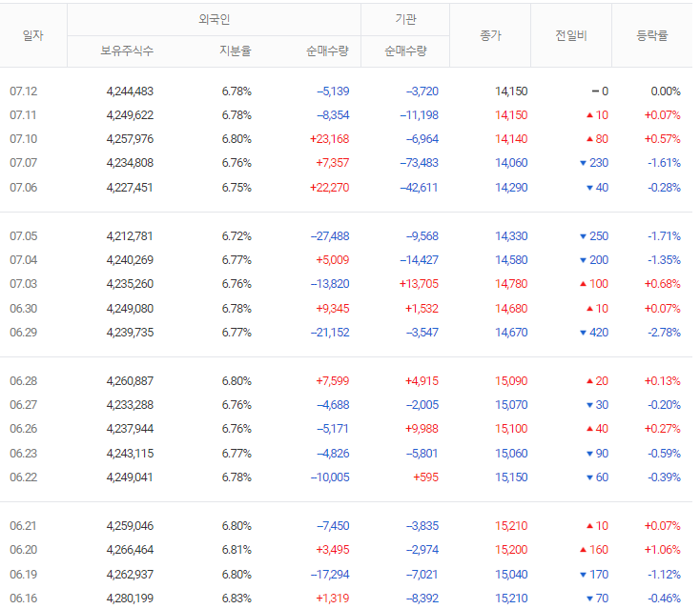Select the 06.30 date cell

pyautogui.click(x=23, y=309)
